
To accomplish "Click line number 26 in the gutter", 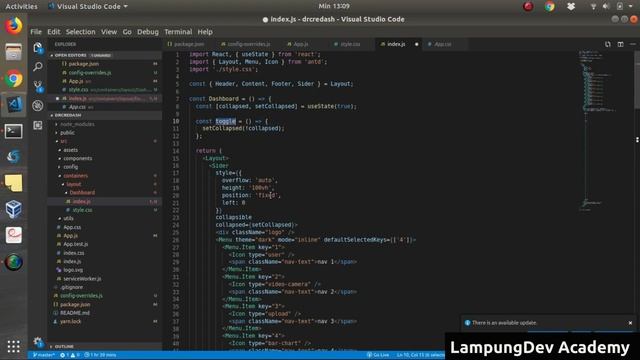I will tap(176, 240).
